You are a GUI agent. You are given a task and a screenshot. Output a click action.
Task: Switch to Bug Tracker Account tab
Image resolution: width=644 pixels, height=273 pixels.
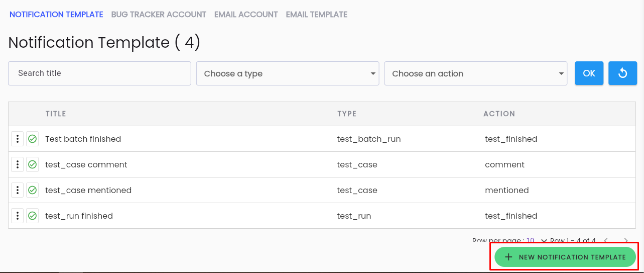pos(159,15)
